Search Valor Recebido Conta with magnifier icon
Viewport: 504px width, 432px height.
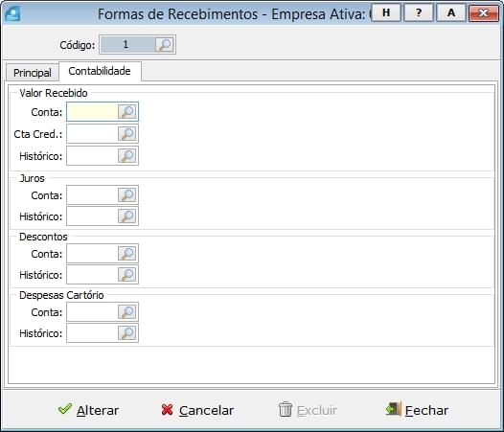point(127,112)
